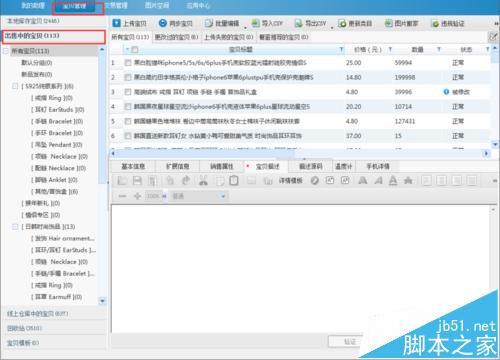Screen dimensions: 500x360
Task: Open the small arrow beside header checkbox
Action: [x=127, y=50]
